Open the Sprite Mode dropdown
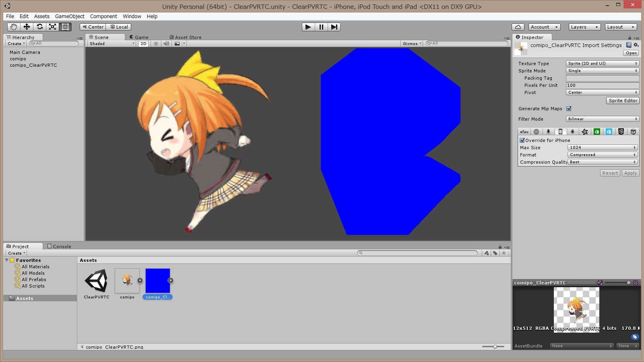Image resolution: width=644 pixels, height=362 pixels. tap(603, 71)
